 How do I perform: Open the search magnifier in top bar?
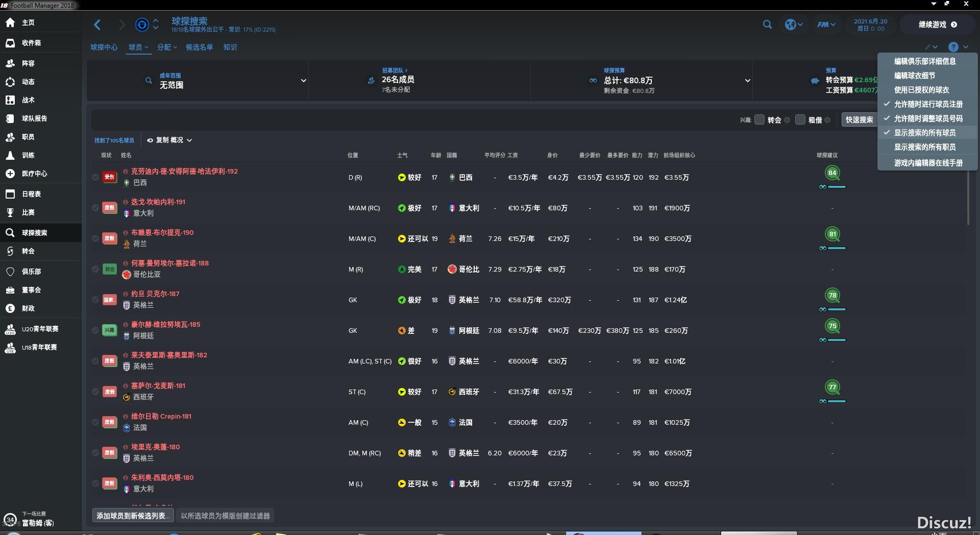point(767,25)
